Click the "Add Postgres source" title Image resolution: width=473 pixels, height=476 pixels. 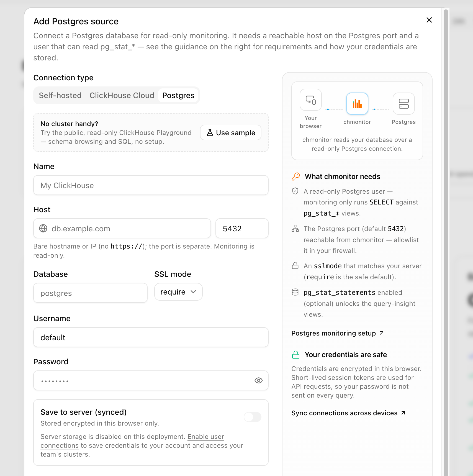(x=76, y=21)
